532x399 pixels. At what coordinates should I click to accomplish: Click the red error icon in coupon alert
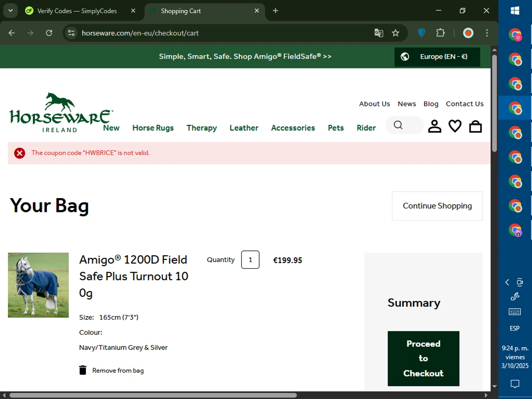(20, 153)
